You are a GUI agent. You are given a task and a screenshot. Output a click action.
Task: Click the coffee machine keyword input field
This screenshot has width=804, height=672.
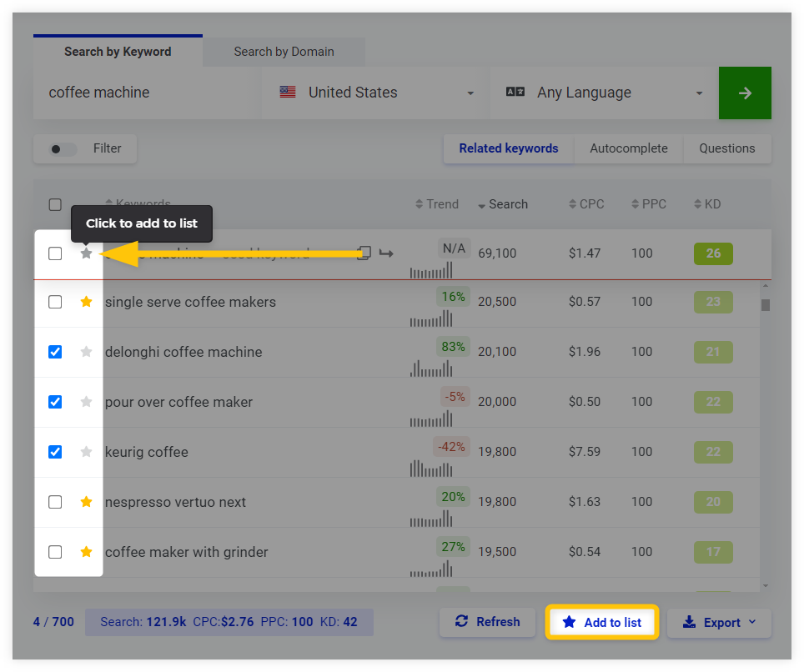142,93
